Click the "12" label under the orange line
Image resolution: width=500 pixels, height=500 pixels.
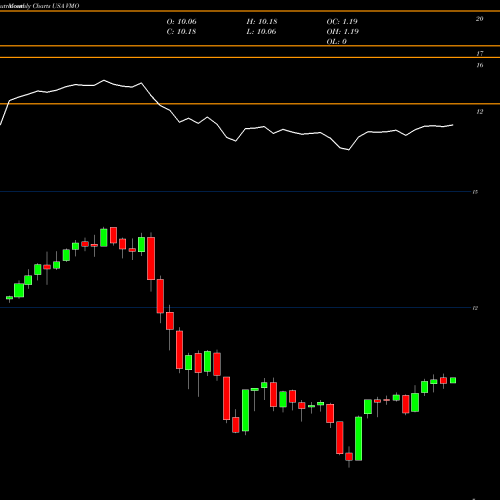point(479,112)
